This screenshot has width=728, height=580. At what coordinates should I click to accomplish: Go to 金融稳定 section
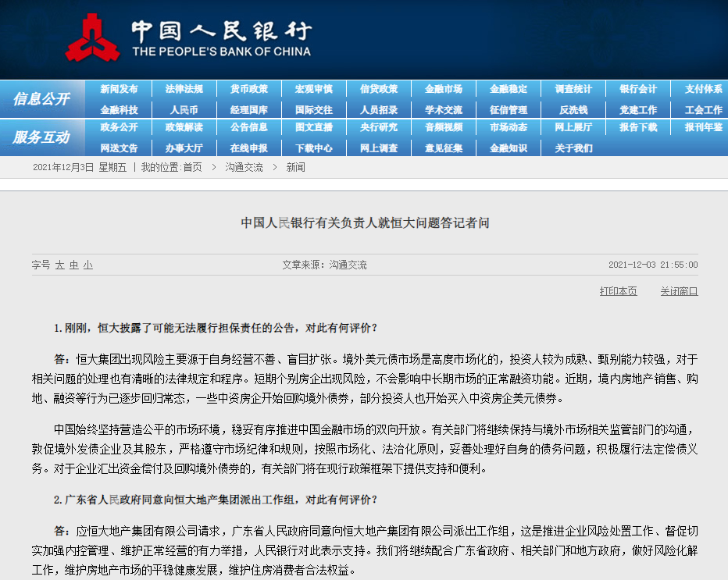(509, 89)
